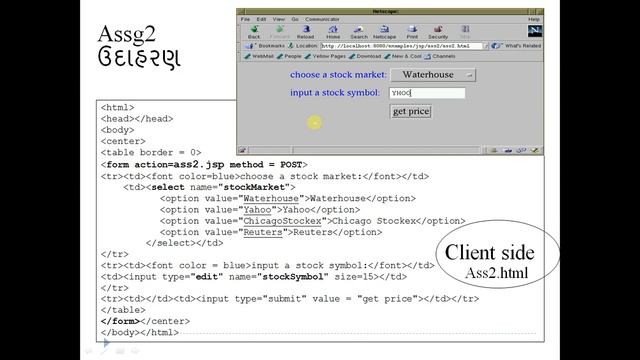Open the Communicator menu

[x=322, y=19]
